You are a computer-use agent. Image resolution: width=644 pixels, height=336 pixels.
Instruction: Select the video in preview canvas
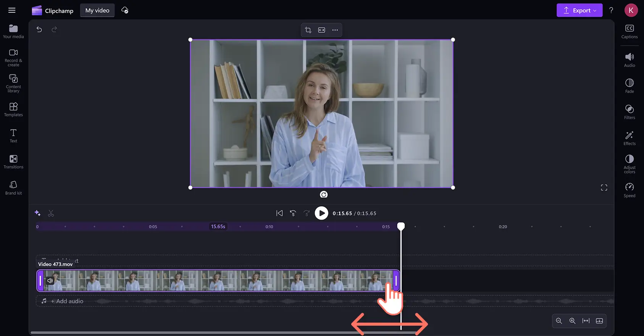pos(322,113)
